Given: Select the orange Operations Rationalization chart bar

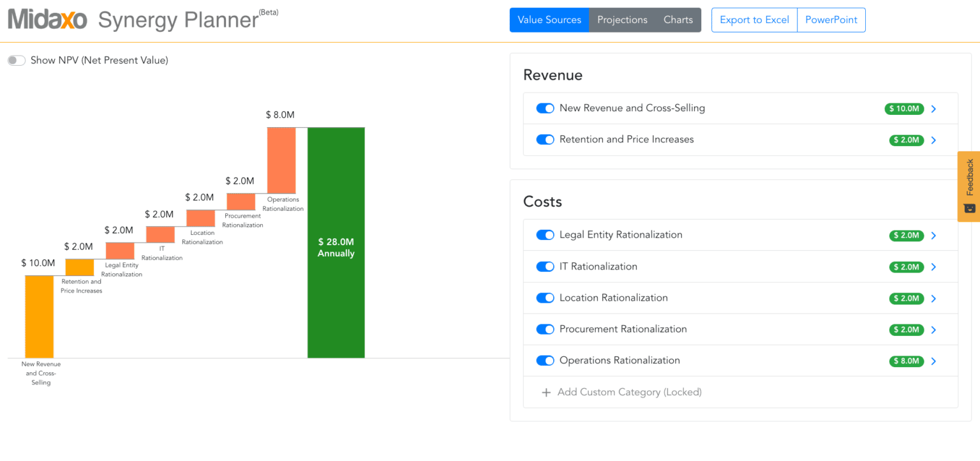Looking at the screenshot, I should click(x=281, y=160).
